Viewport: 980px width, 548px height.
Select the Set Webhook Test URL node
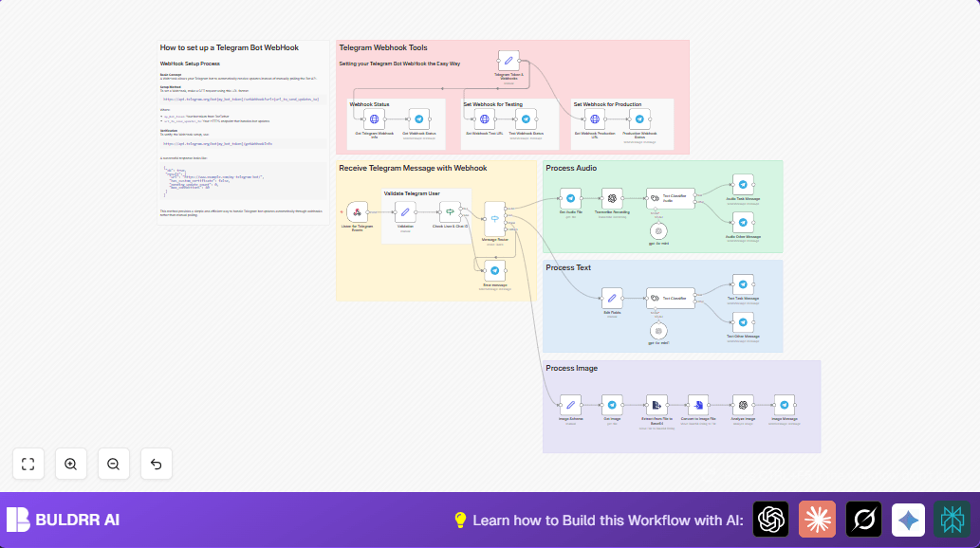(x=485, y=119)
